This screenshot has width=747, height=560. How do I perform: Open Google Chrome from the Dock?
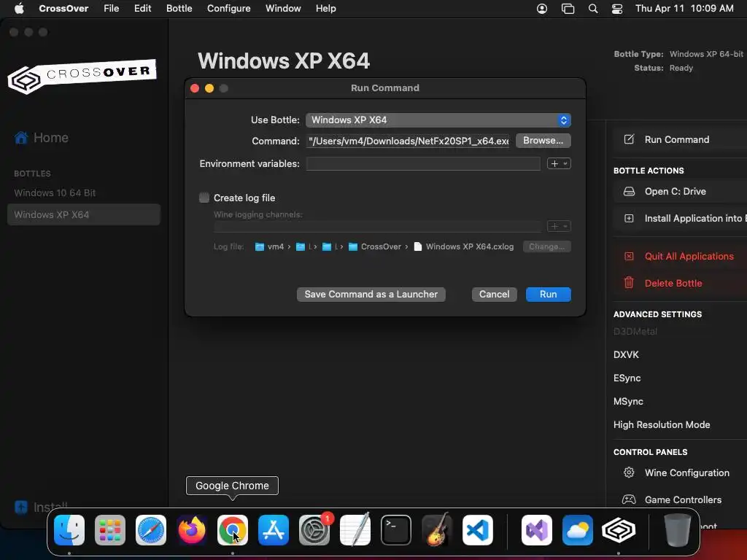233,530
